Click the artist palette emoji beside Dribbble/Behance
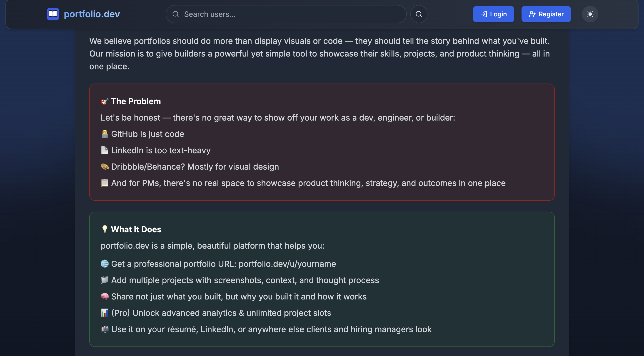Image resolution: width=644 pixels, height=356 pixels. tap(105, 167)
